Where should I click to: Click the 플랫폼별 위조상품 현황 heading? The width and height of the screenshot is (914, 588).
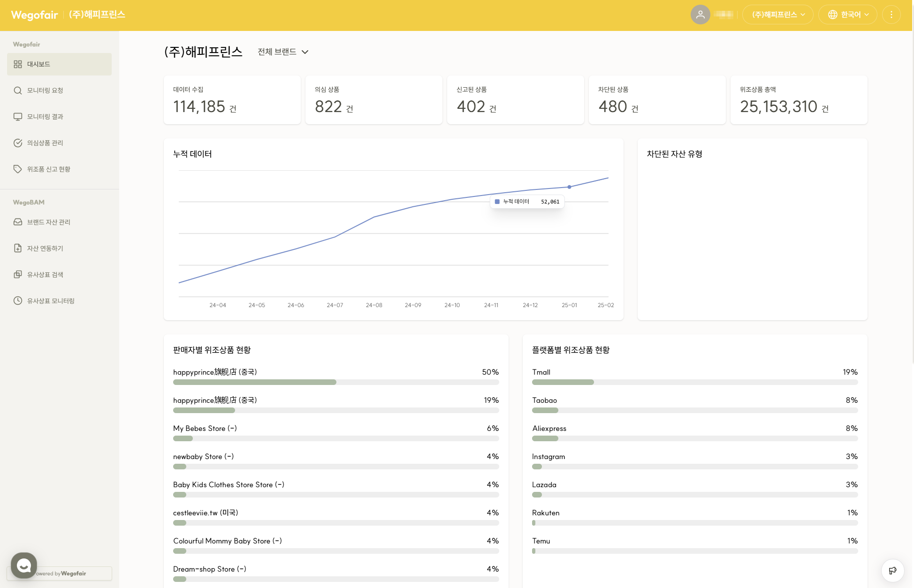[571, 350]
